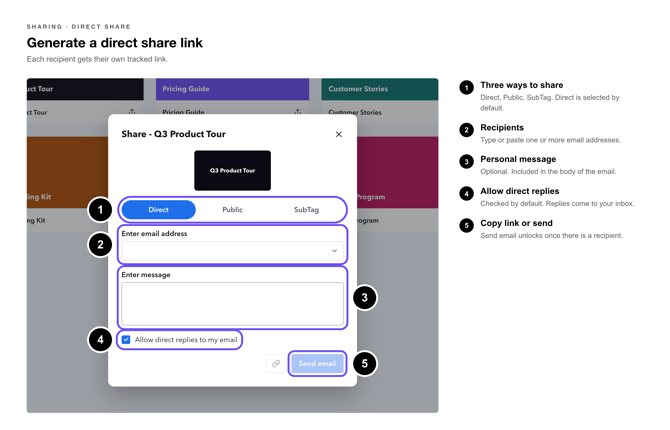Click the 'Customer Stories' label under the card

click(355, 112)
